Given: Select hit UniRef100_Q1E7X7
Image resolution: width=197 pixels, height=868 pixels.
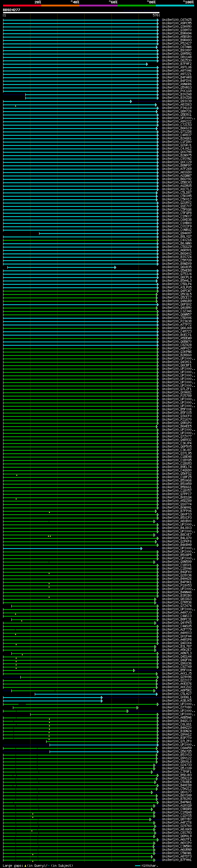Looking at the screenshot, I should point(177,206).
